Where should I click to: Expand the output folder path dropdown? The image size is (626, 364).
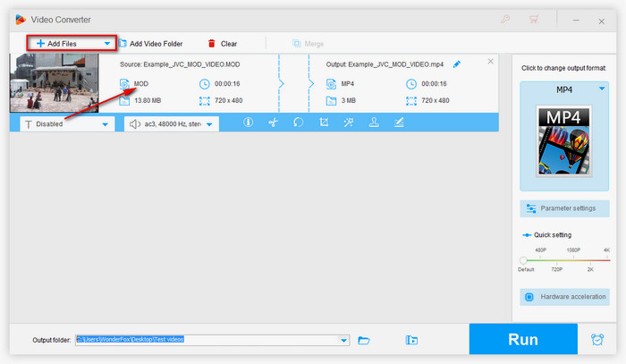[343, 341]
